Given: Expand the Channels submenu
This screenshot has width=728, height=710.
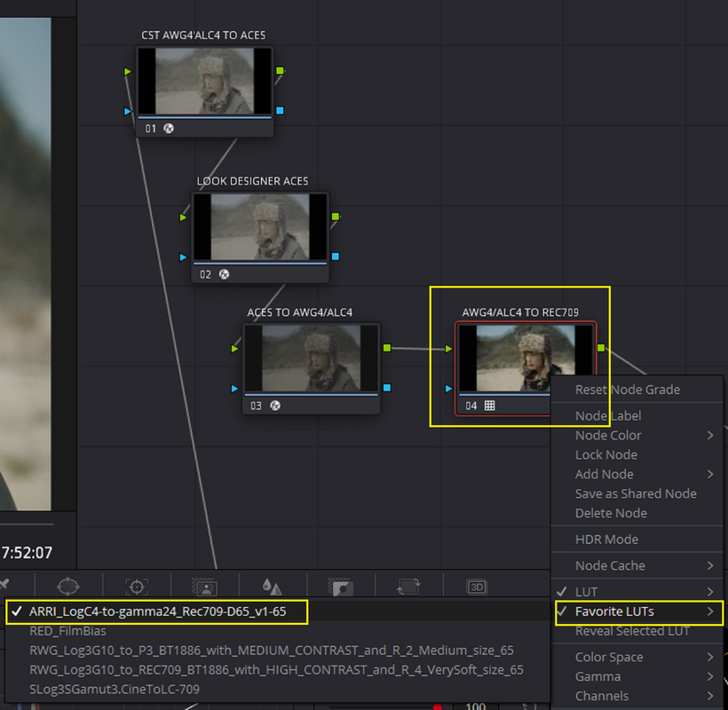Looking at the screenshot, I should coord(637,696).
